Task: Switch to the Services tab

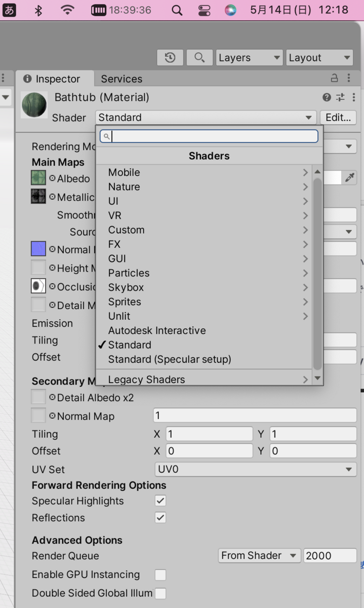Action: pyautogui.click(x=122, y=79)
